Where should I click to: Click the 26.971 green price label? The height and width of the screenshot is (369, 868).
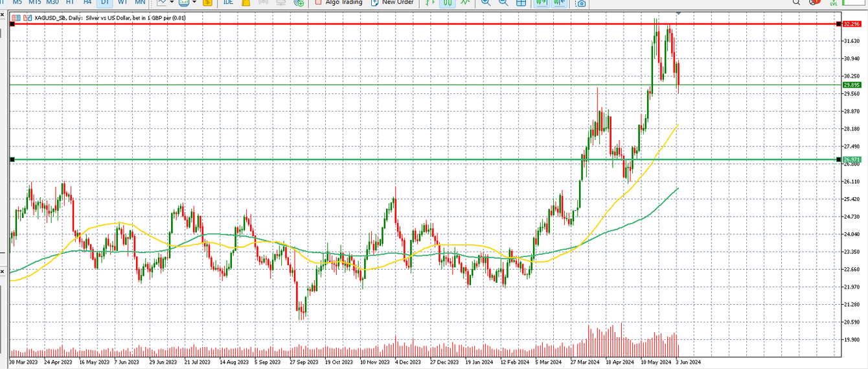tap(851, 160)
